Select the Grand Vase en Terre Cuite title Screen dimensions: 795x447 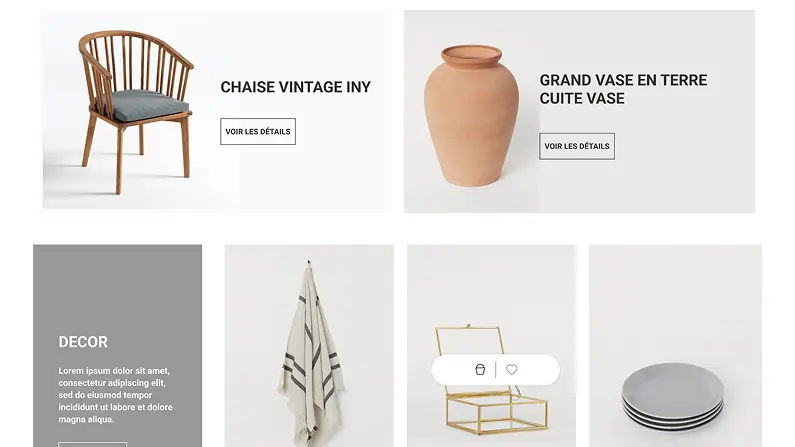(x=623, y=89)
